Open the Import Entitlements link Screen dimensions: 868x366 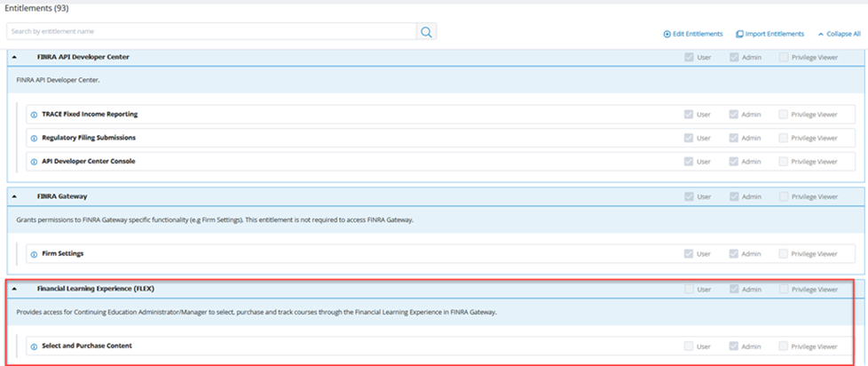pos(774,35)
